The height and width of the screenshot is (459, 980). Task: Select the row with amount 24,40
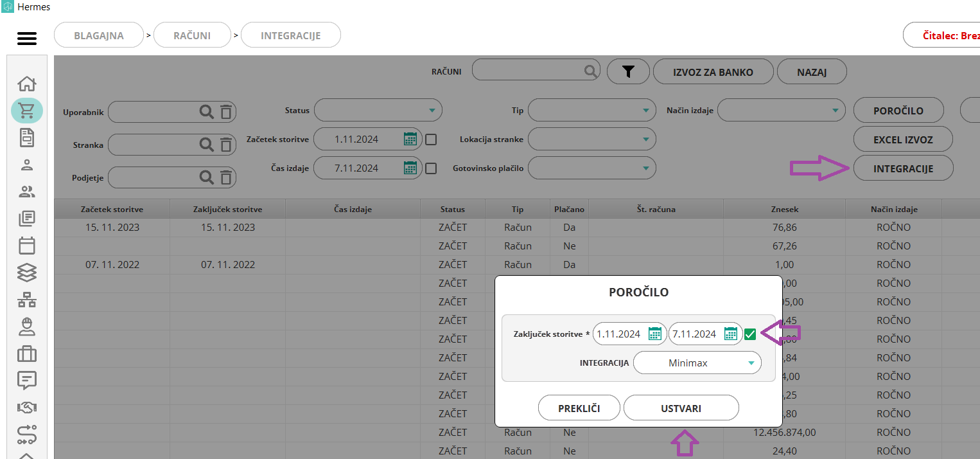[x=517, y=451]
